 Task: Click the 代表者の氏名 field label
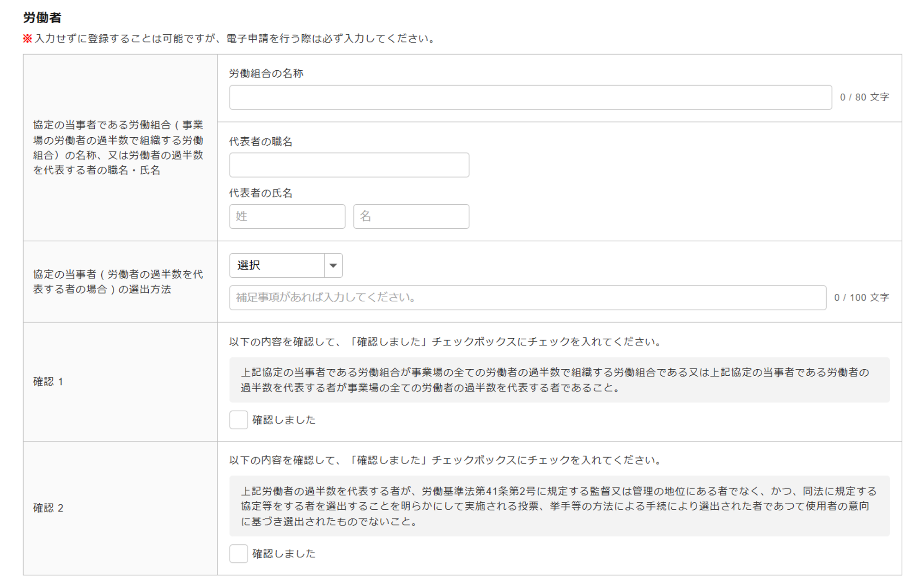(x=261, y=193)
